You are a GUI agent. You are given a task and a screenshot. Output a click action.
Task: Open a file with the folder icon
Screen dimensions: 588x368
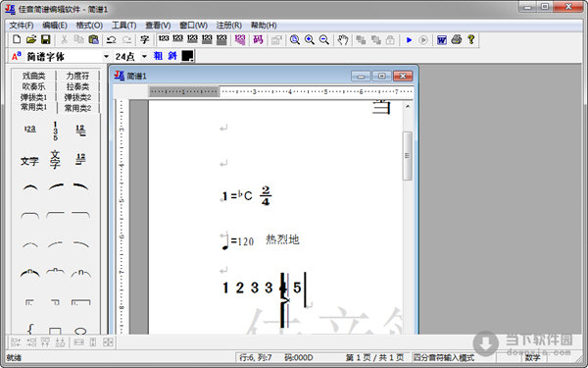click(31, 39)
